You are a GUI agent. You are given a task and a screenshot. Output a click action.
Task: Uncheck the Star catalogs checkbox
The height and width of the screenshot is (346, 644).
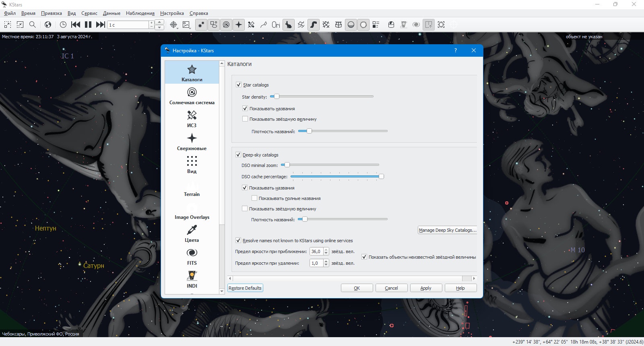[x=239, y=85]
